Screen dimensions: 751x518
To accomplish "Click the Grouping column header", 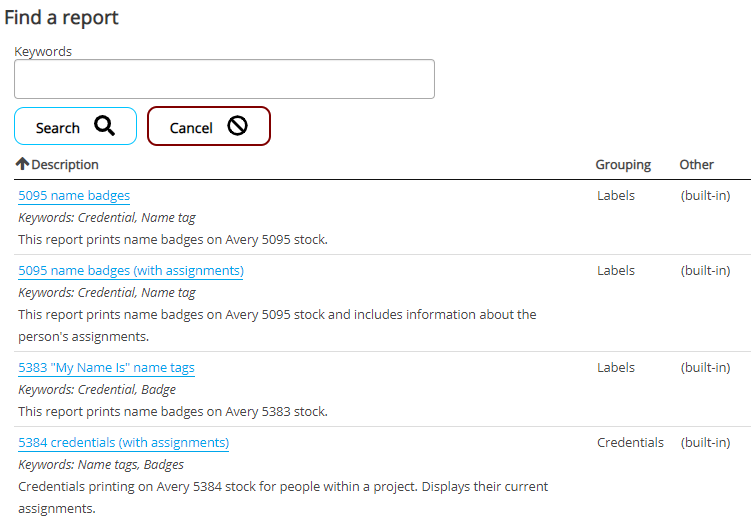I will coord(623,164).
